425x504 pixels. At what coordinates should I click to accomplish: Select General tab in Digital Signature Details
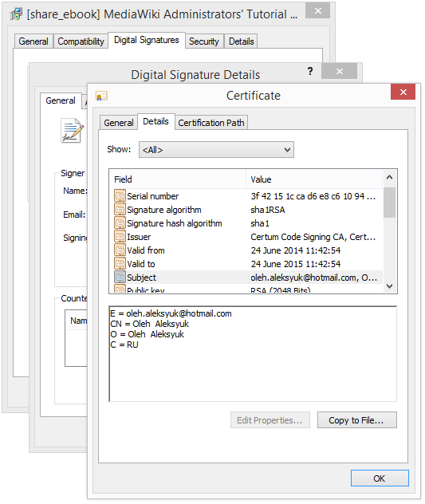[61, 100]
